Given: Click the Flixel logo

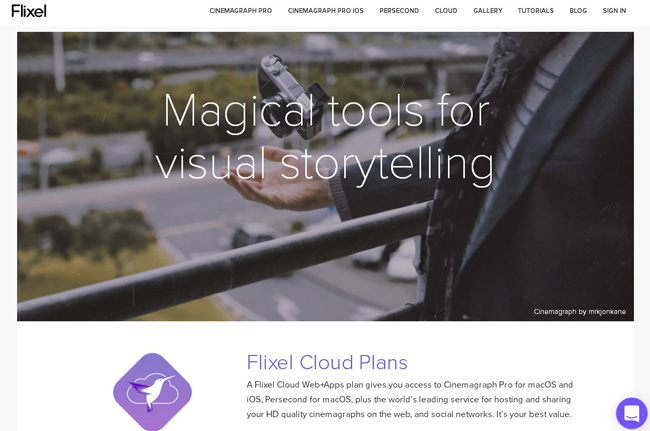Looking at the screenshot, I should 29,11.
